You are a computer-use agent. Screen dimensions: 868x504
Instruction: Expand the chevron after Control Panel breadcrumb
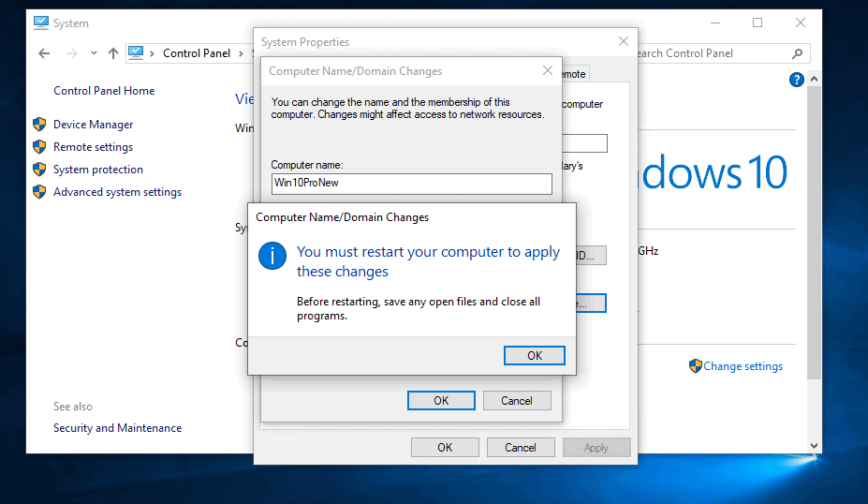click(x=241, y=53)
